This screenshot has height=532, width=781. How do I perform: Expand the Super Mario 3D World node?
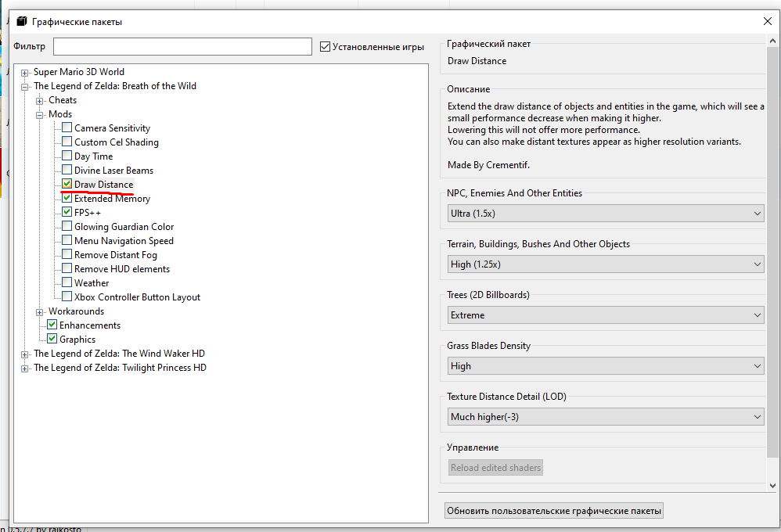[24, 73]
